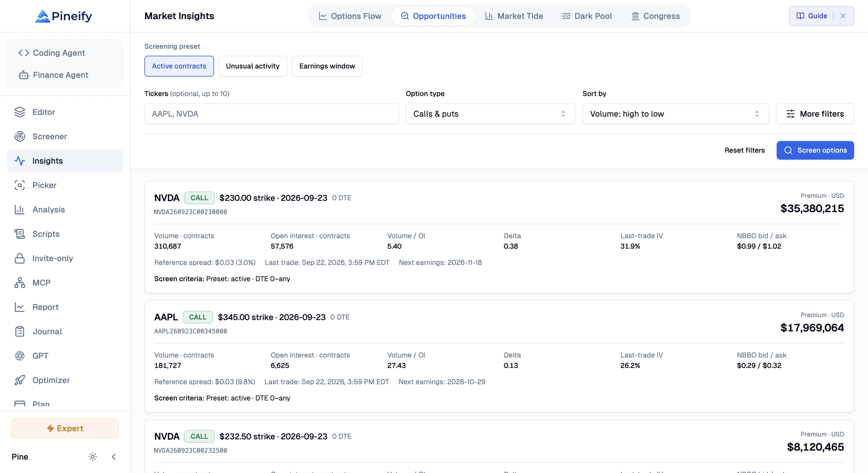Open the Option type dropdown

coord(490,114)
